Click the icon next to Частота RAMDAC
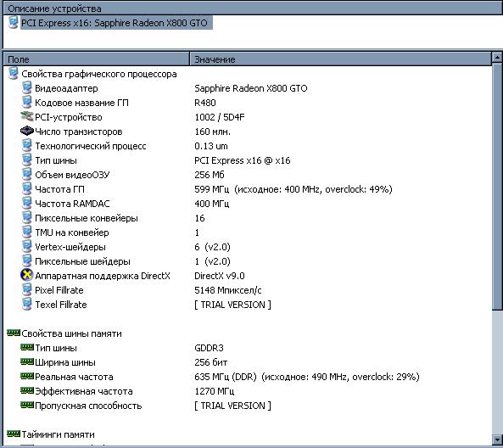503x448 pixels. (26, 204)
